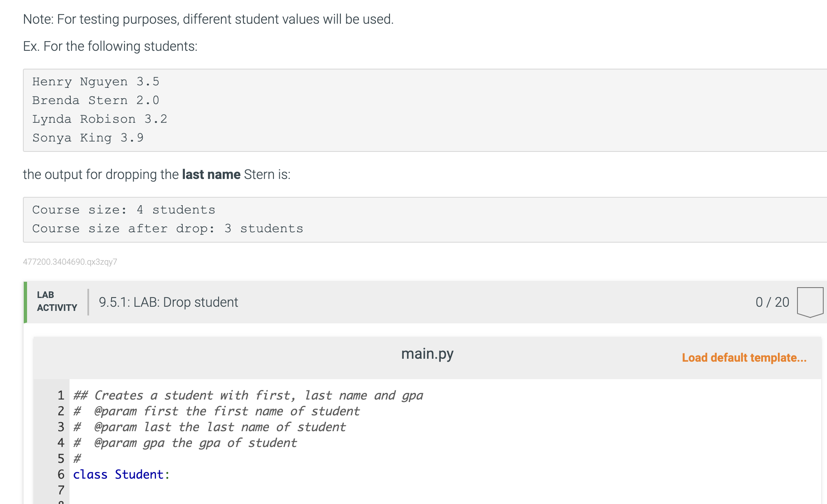827x504 pixels.
Task: Click the lab title 9.5.1: LAB: Drop student
Action: (x=168, y=302)
